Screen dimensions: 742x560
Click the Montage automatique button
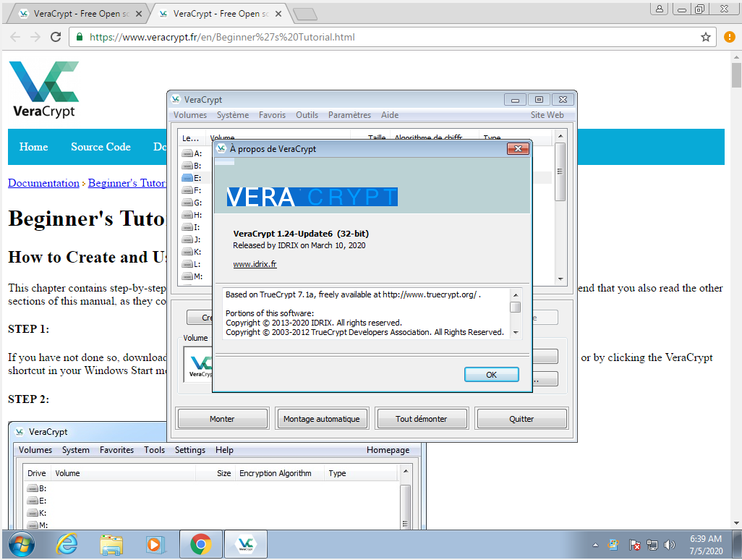[x=321, y=419]
